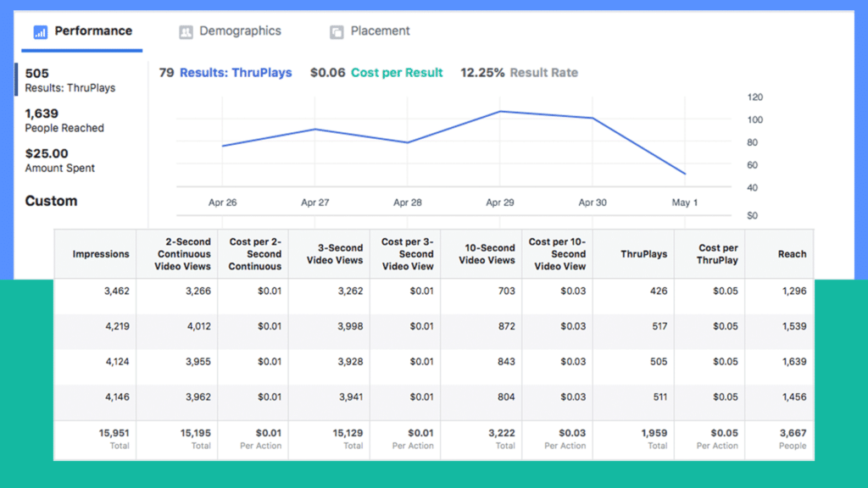Click the Performance bar-chart icon
Image resolution: width=868 pixels, height=488 pixels.
tap(40, 30)
